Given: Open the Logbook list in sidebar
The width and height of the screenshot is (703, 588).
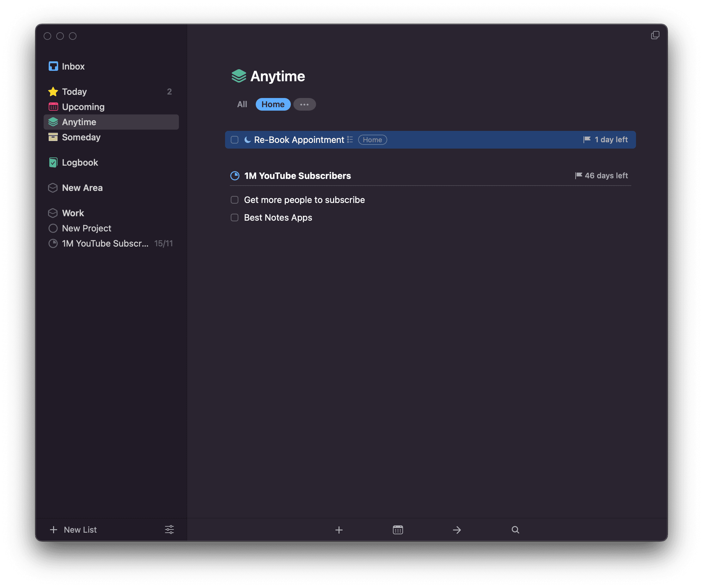Looking at the screenshot, I should point(80,162).
